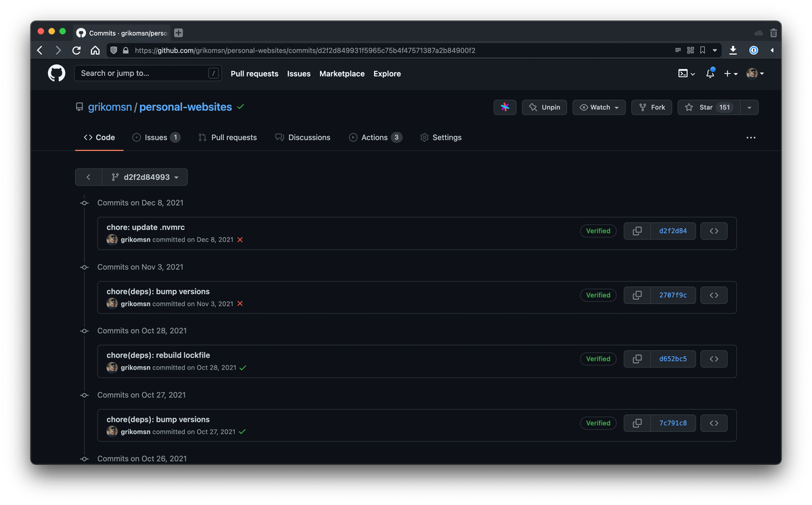Click the colorful pinwheel icon button
This screenshot has height=505, width=812.
505,107
